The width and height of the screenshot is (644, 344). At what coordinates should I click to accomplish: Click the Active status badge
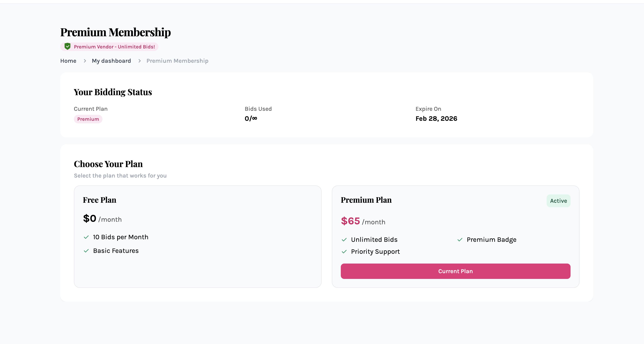click(x=558, y=201)
